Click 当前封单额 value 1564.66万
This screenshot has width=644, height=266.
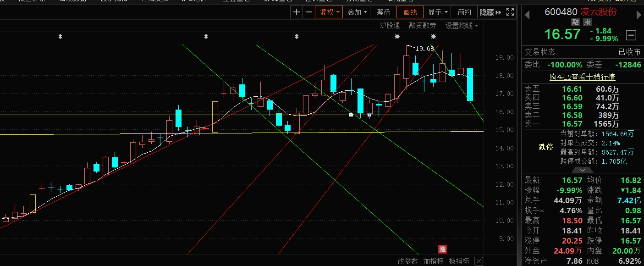[618, 133]
